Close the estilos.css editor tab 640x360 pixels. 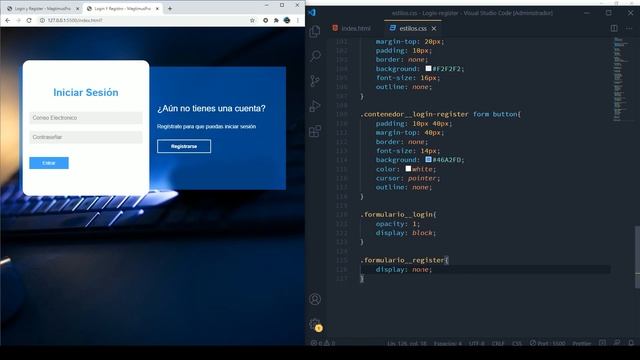tap(434, 29)
